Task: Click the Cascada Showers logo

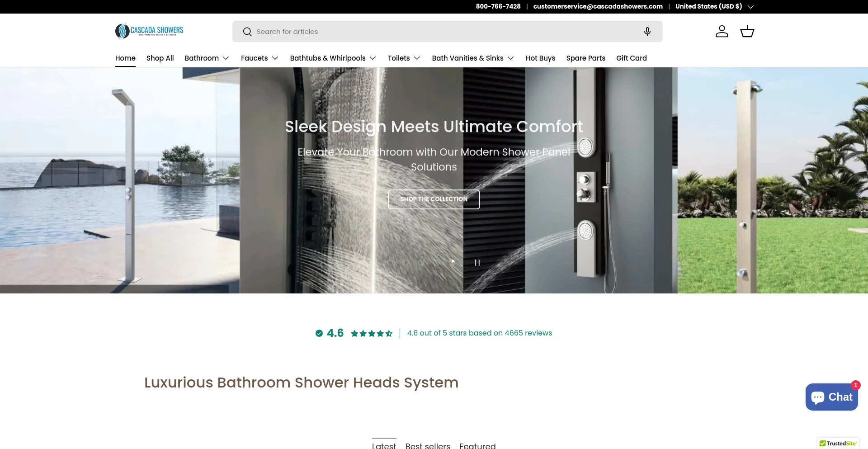Action: pos(149,31)
